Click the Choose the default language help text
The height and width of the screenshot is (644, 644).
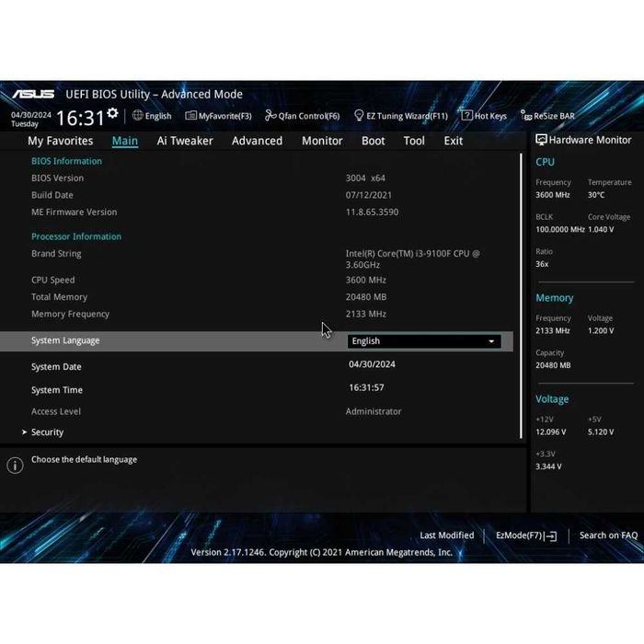(85, 460)
